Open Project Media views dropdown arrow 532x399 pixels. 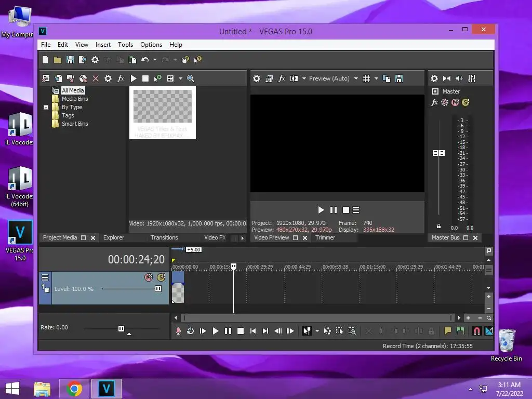(x=180, y=79)
